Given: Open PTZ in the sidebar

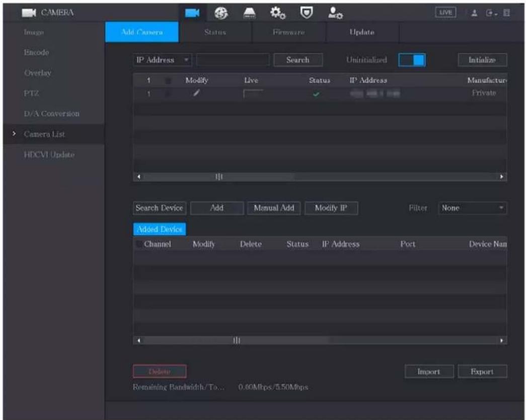Looking at the screenshot, I should point(31,93).
